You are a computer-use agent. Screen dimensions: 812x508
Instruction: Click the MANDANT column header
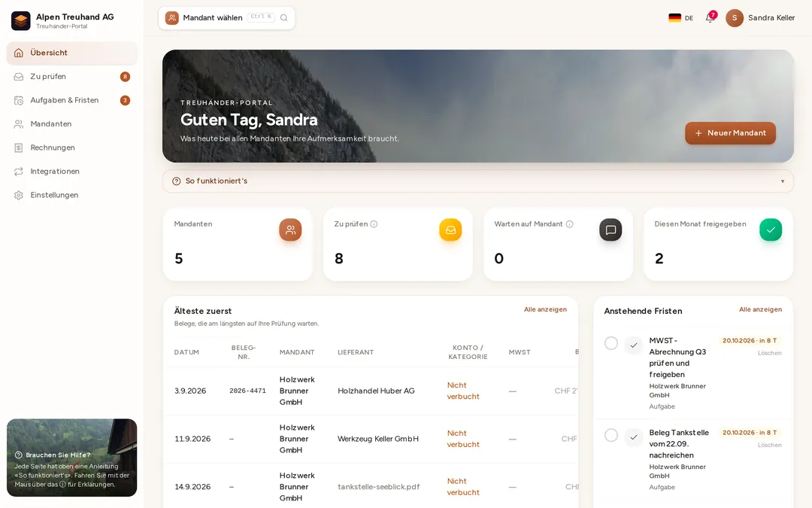coord(297,352)
